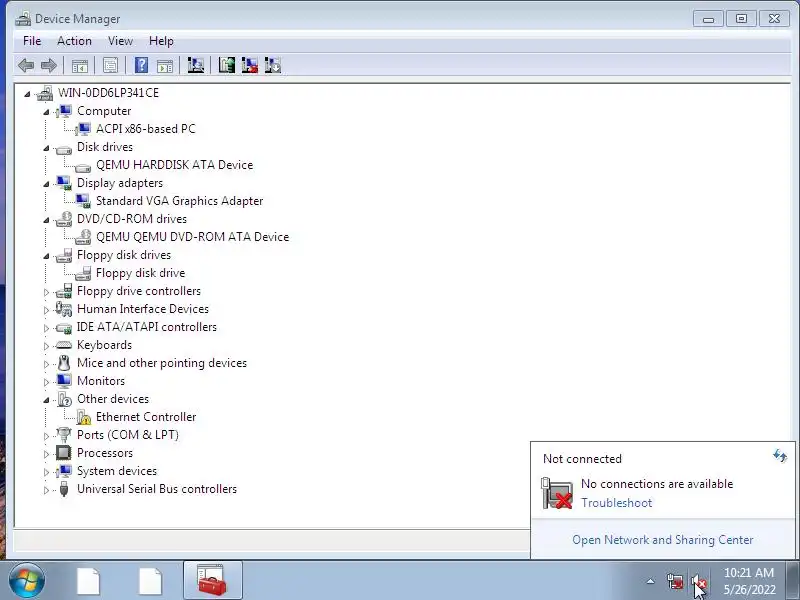Click Show/Hide Console Tree toolbar icon
Viewport: 800px width, 600px height.
pyautogui.click(x=80, y=65)
